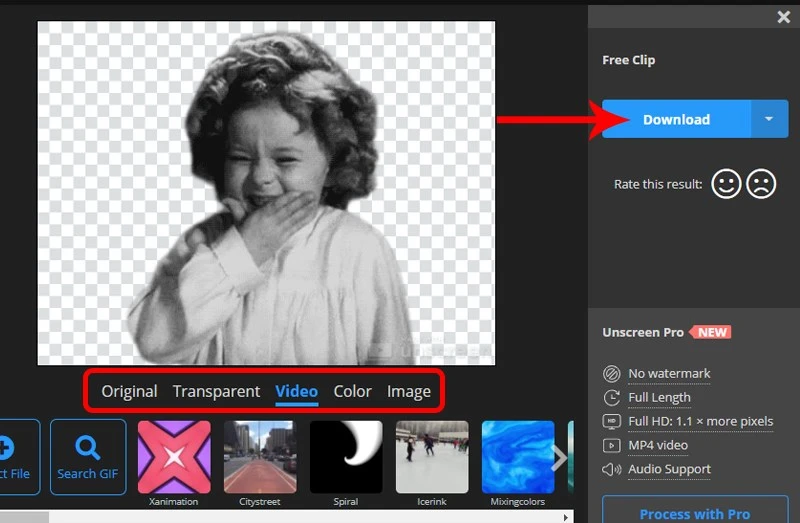This screenshot has width=800, height=523.
Task: Click the Search GIF magnifier button
Action: [x=88, y=456]
